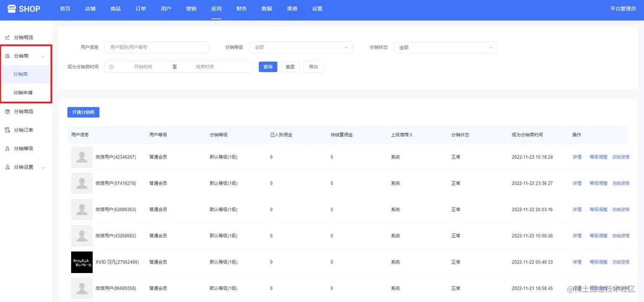Click the 重置 reset button
Image resolution: width=644 pixels, height=302 pixels.
(290, 67)
